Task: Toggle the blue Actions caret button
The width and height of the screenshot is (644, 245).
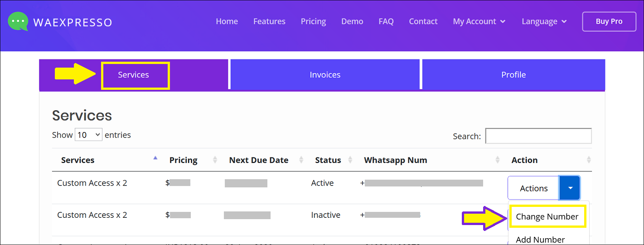Action: pyautogui.click(x=570, y=188)
